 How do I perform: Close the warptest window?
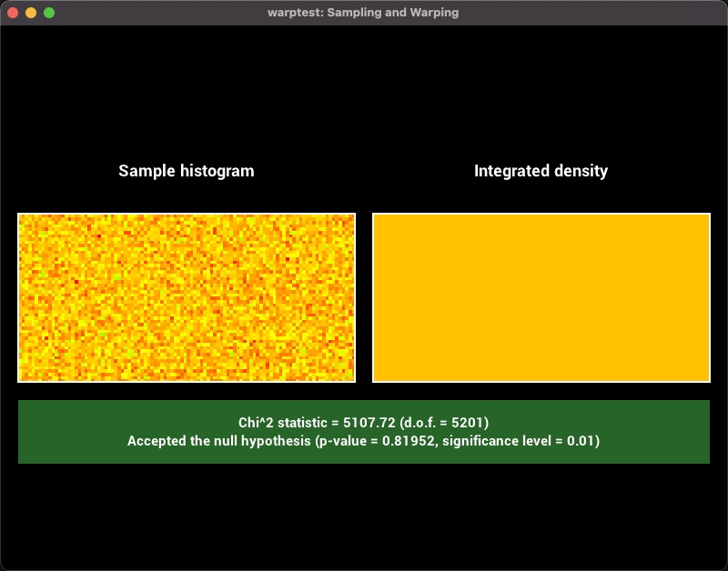tap(13, 13)
